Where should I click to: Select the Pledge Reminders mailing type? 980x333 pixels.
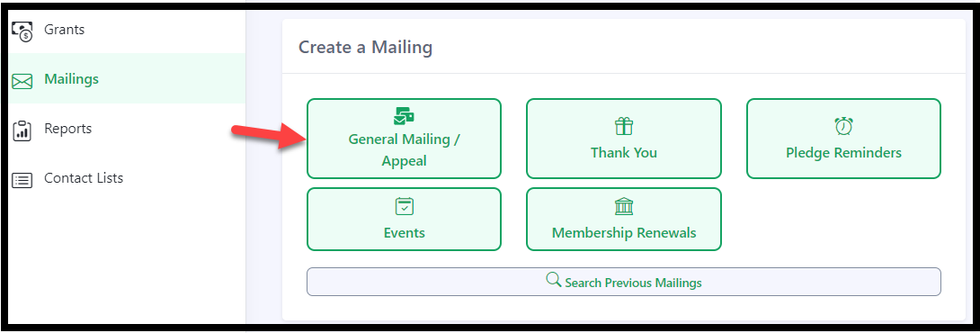coord(843,139)
